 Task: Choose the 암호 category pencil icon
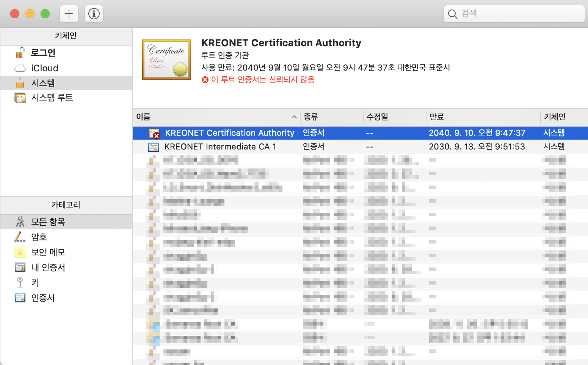pos(20,237)
